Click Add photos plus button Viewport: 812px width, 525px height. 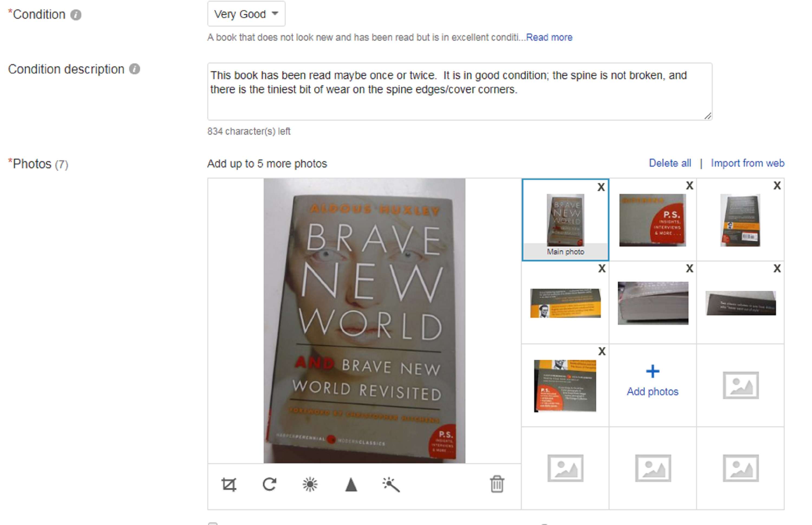pos(652,381)
